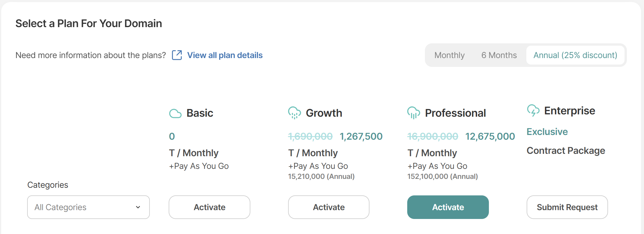Screen dimensions: 644x234
Task: Activate the Growth plan
Action: click(329, 207)
